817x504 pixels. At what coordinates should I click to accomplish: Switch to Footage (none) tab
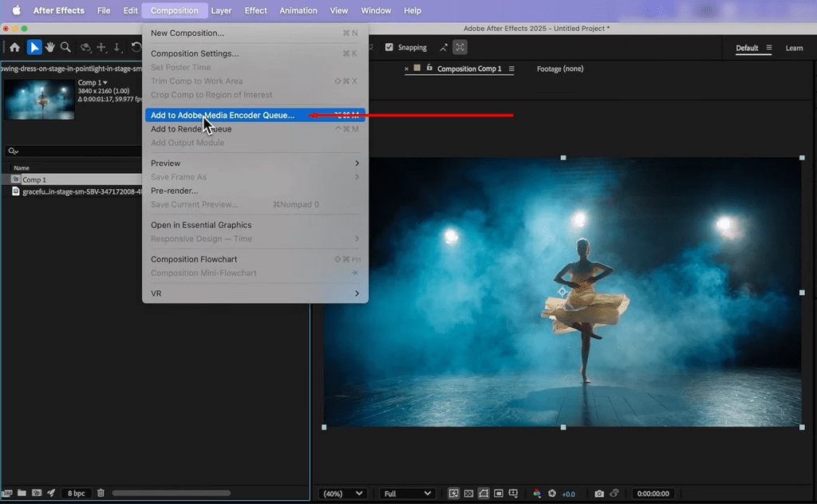(x=560, y=69)
